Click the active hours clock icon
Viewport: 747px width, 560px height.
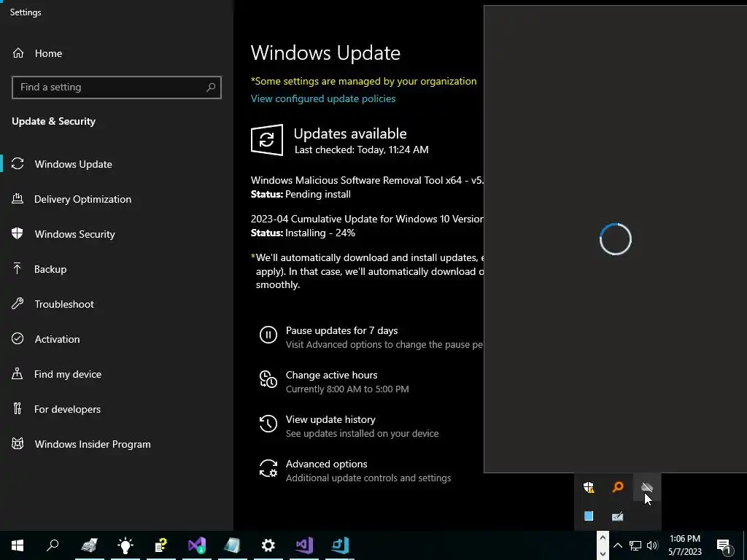click(x=268, y=379)
